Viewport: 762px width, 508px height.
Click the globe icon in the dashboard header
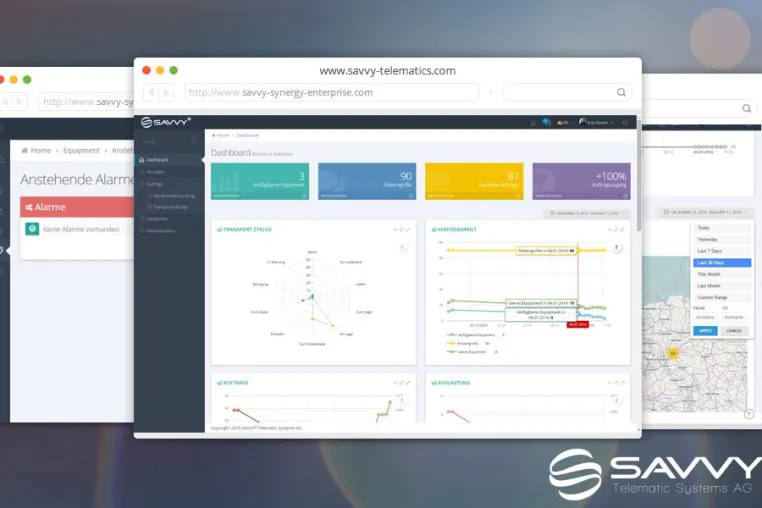tap(547, 122)
